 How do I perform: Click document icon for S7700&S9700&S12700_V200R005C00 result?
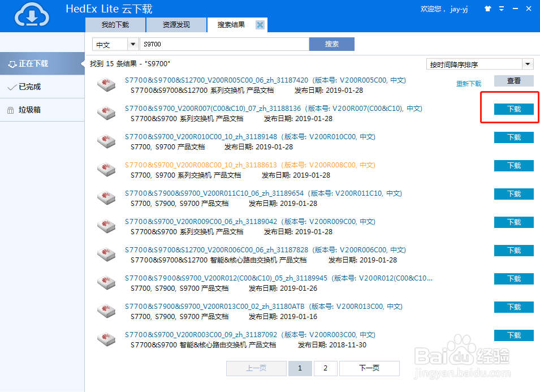tap(106, 84)
